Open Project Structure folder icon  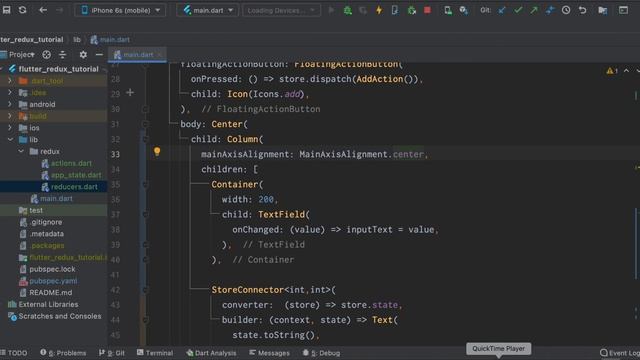(x=602, y=10)
